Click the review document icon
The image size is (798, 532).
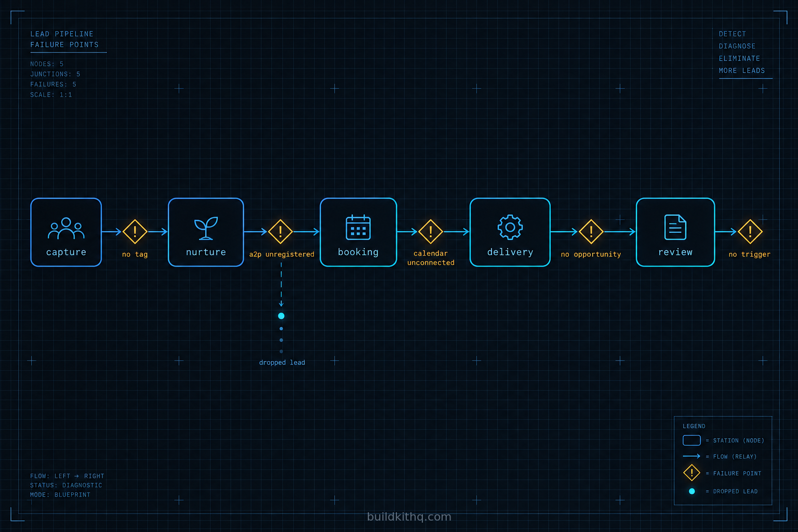pos(675,227)
